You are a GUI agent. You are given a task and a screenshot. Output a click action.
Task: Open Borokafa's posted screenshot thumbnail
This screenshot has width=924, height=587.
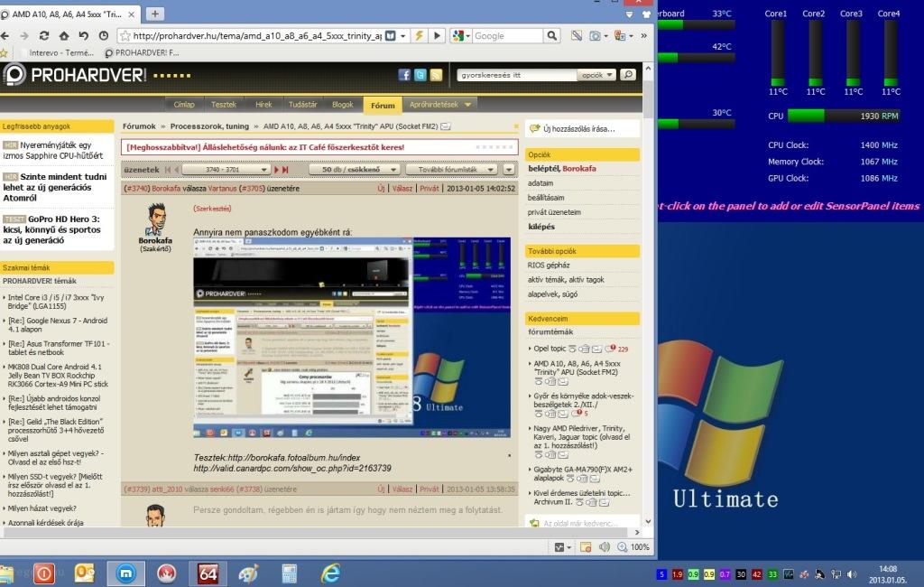click(352, 337)
